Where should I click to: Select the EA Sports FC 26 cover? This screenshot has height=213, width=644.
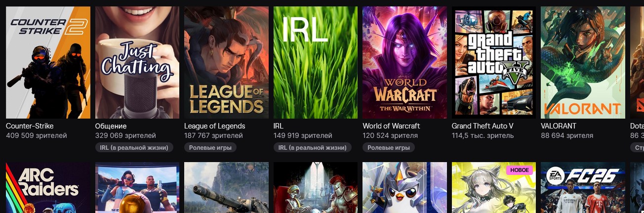tap(583, 188)
